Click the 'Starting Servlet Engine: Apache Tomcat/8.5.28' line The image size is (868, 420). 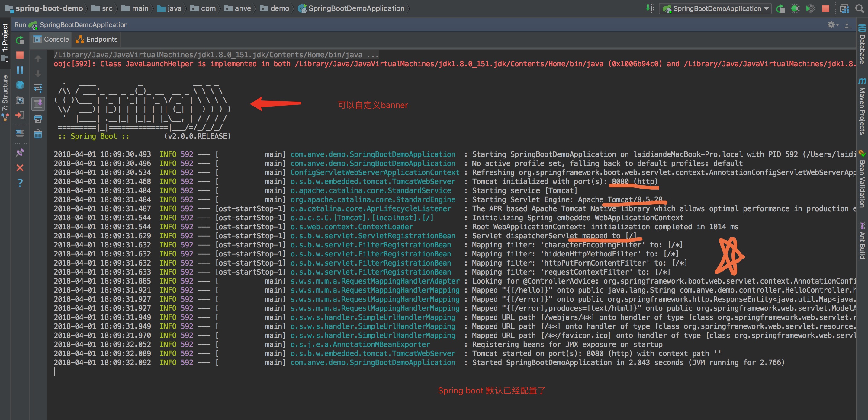click(x=567, y=199)
